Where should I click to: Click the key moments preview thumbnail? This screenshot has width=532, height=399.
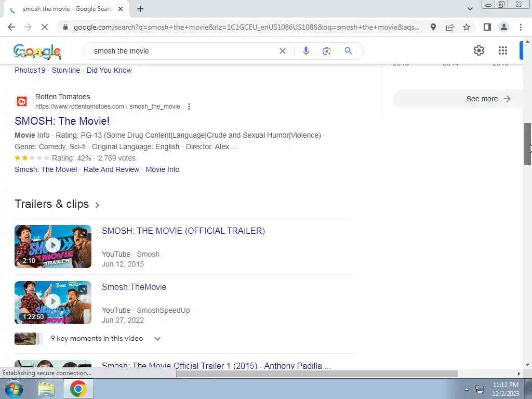pyautogui.click(x=25, y=339)
